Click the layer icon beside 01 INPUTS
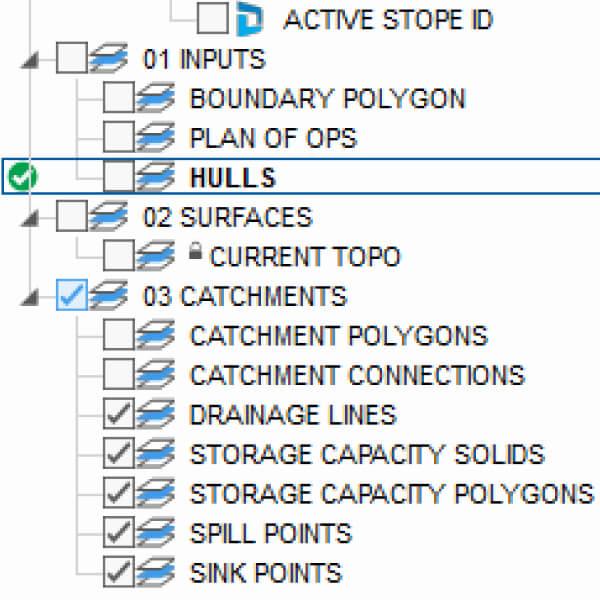Image resolution: width=600 pixels, height=600 pixels. click(x=109, y=58)
